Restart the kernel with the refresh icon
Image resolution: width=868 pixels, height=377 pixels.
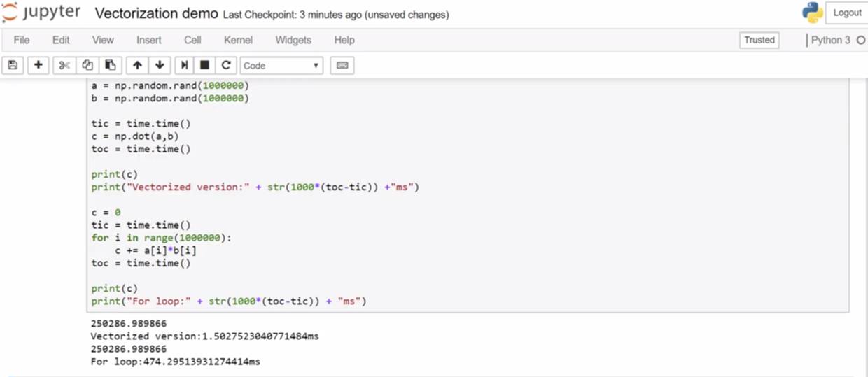click(225, 65)
